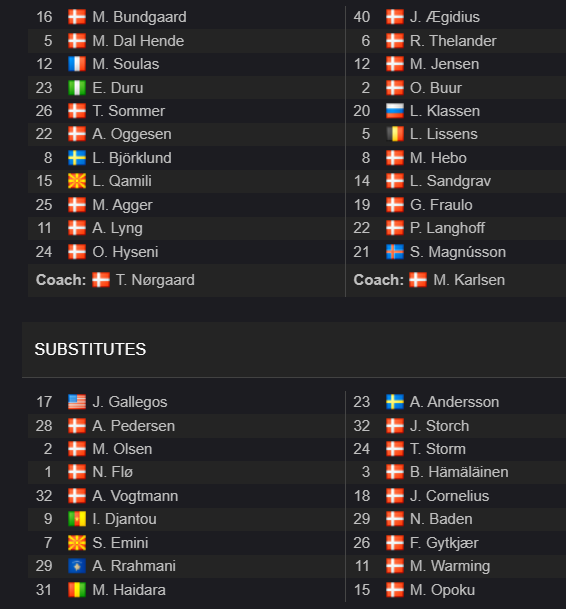Select coach T. Nørgaard's name
This screenshot has height=609, width=566.
point(155,280)
